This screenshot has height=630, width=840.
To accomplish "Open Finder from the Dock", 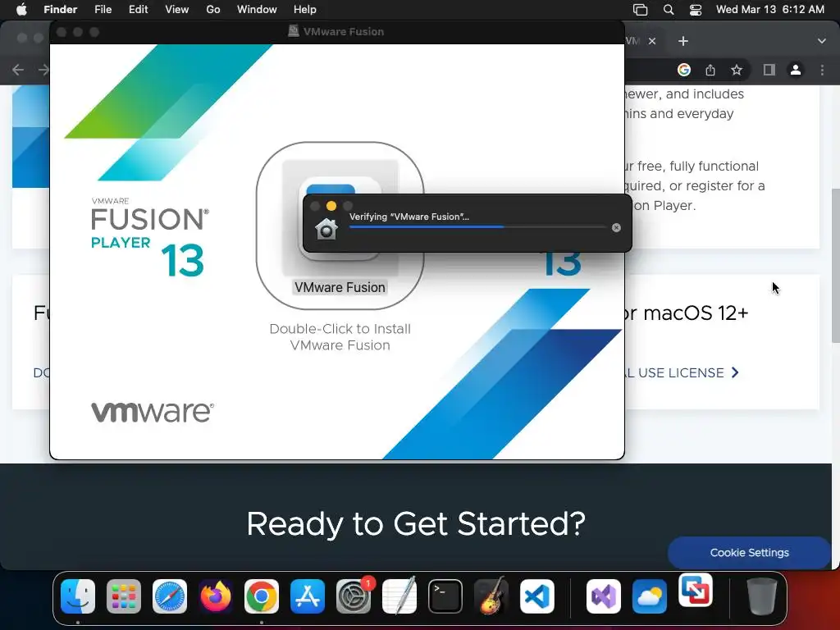I will point(78,596).
